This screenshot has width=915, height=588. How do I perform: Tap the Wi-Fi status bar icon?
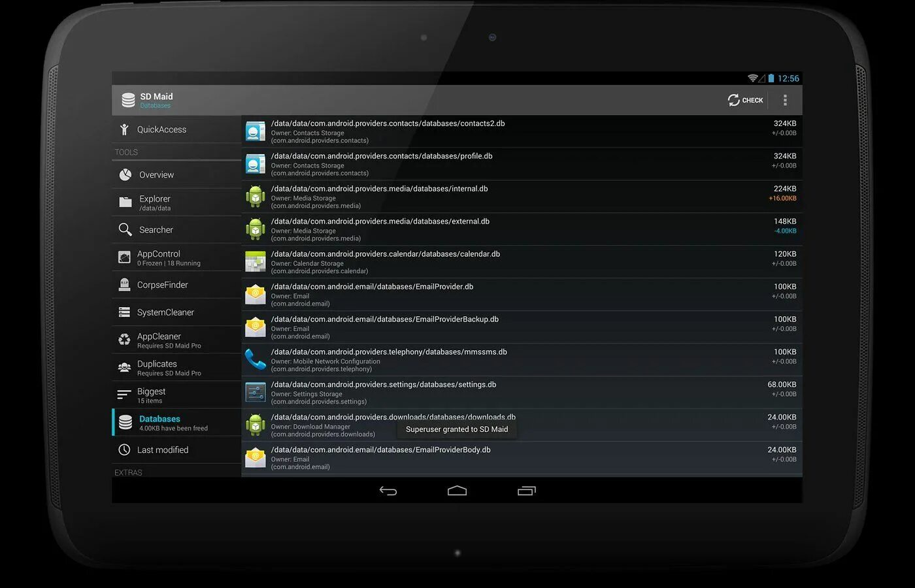point(753,78)
